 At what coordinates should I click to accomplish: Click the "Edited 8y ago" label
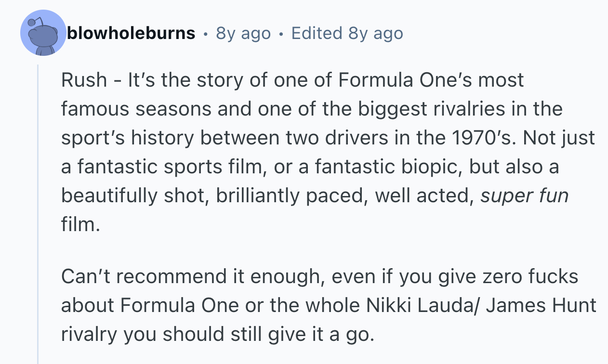(x=347, y=33)
